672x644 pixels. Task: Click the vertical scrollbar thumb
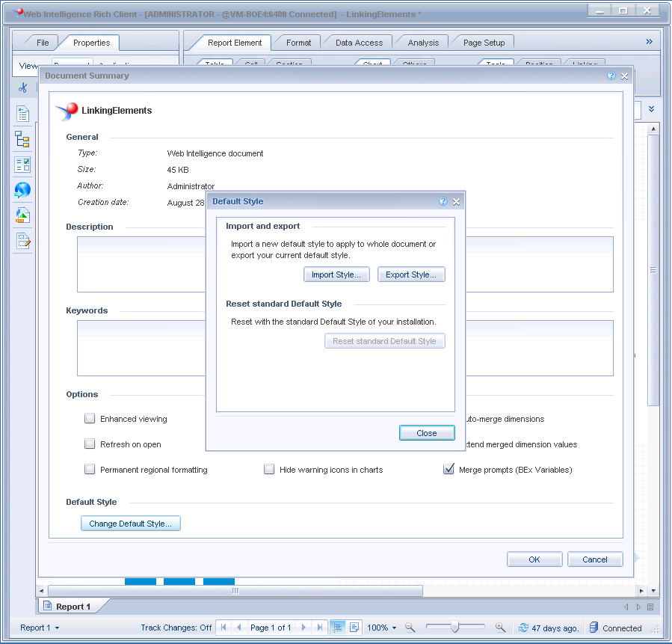click(653, 270)
